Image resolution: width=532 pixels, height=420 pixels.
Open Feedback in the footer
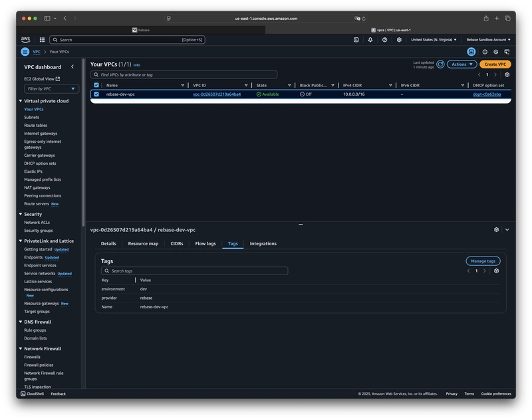[x=59, y=393]
